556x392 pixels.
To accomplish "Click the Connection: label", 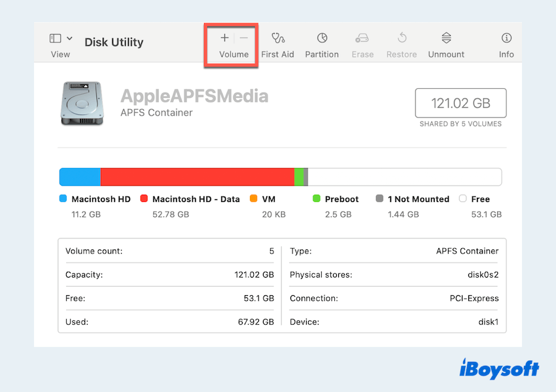I will pyautogui.click(x=314, y=298).
